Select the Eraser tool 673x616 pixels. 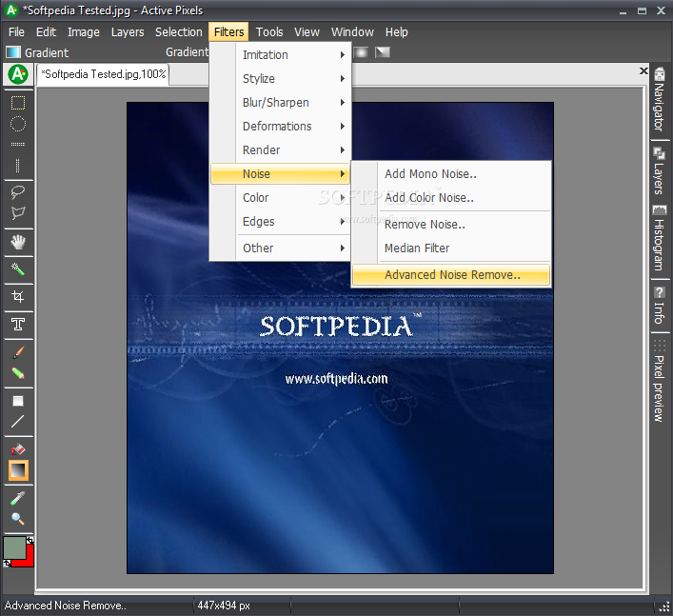[17, 449]
